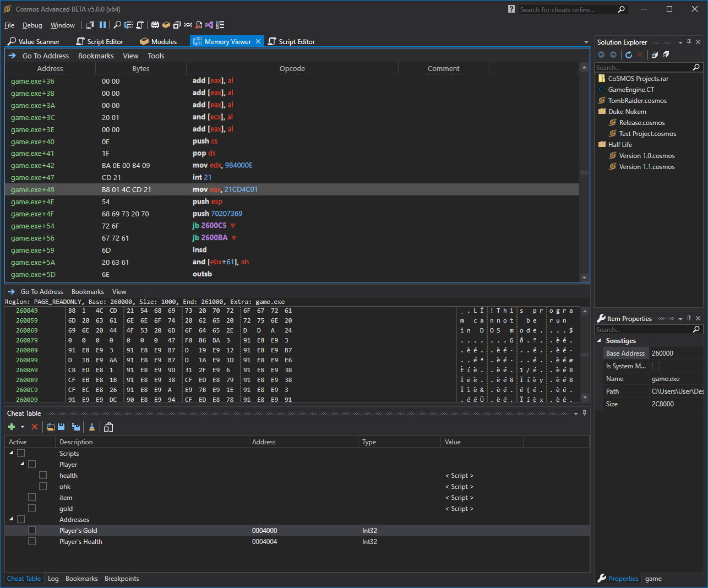Delete the selected cheat table entry

[x=35, y=427]
